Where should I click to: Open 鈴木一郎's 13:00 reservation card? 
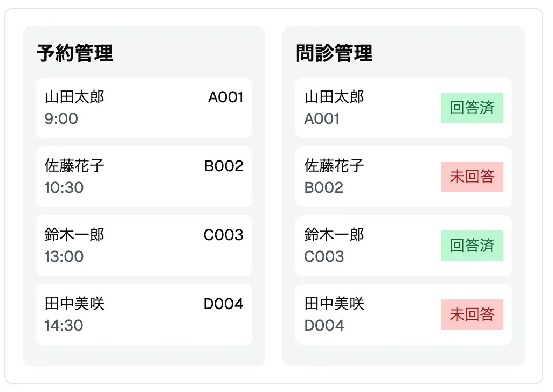tap(144, 246)
